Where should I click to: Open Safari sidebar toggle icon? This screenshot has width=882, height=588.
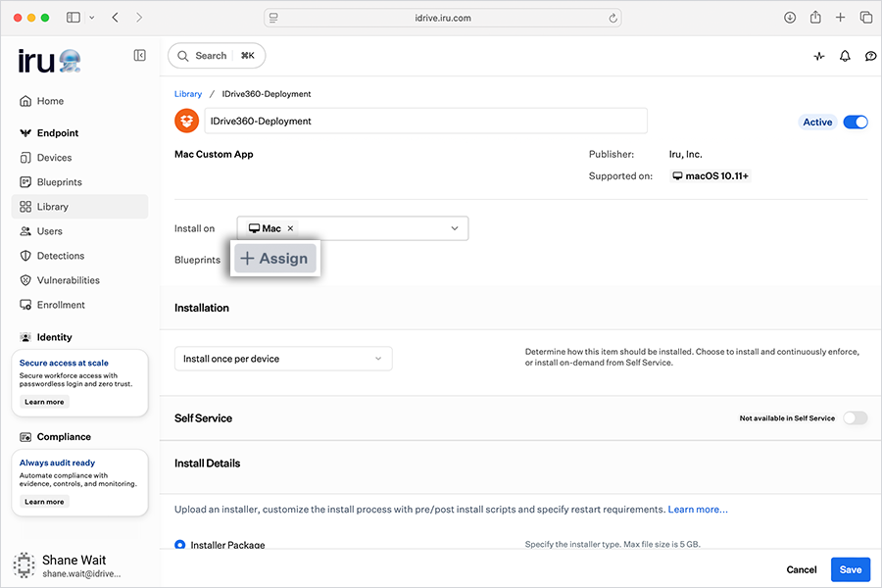tap(73, 18)
